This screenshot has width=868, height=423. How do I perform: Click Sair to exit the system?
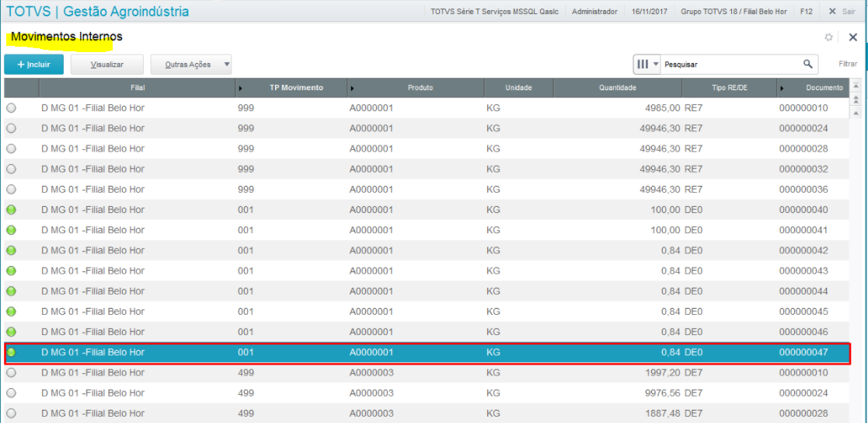(x=842, y=11)
